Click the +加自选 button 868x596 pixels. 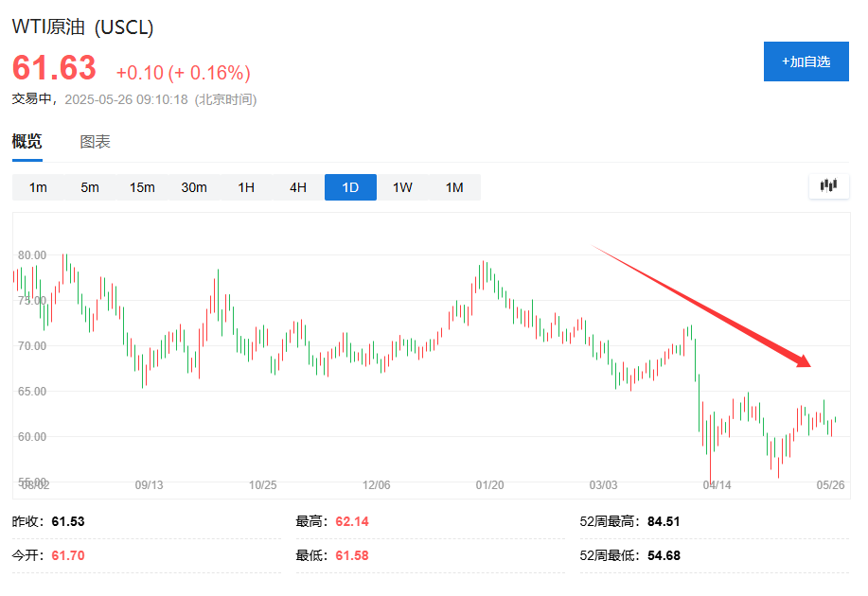pos(806,61)
